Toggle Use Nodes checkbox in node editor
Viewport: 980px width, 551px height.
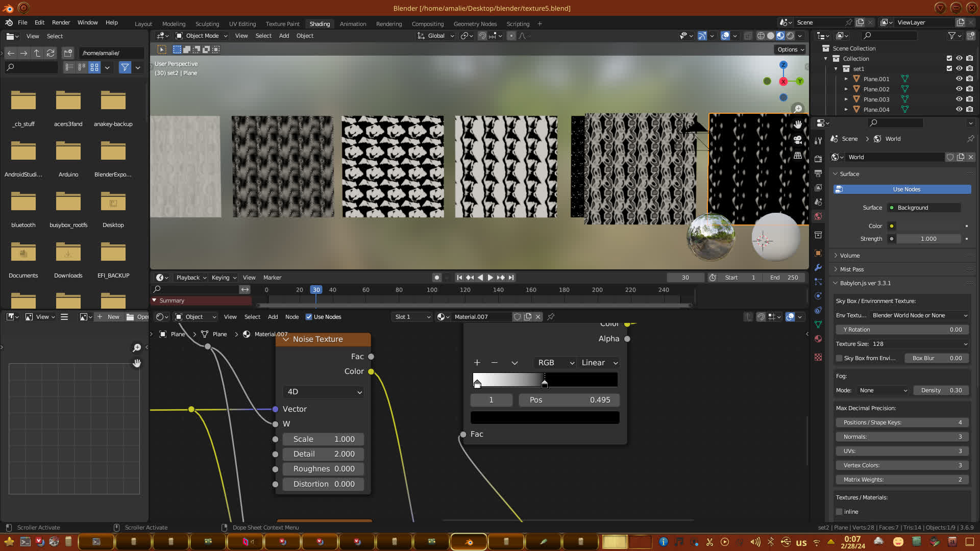tap(309, 317)
